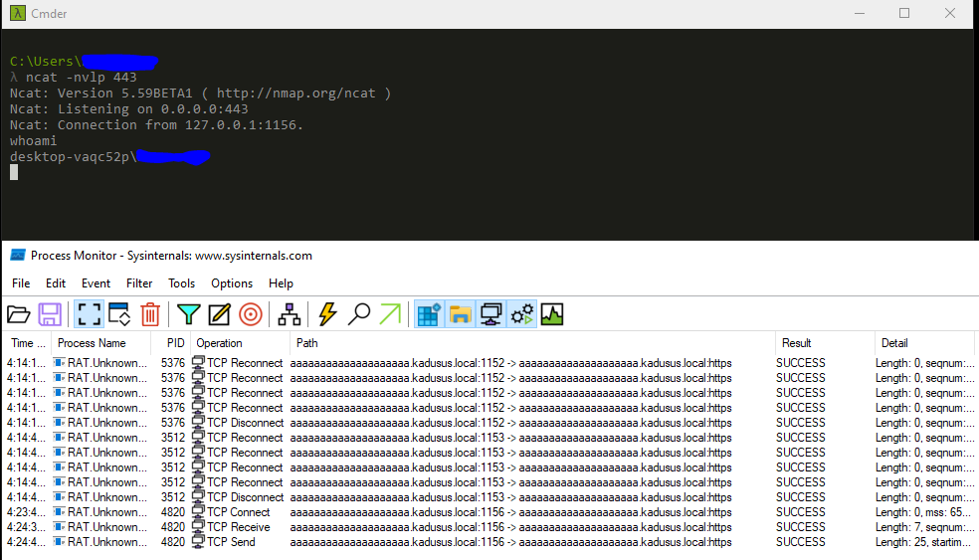Toggle Show Network Activity
979x560 pixels.
pos(490,314)
